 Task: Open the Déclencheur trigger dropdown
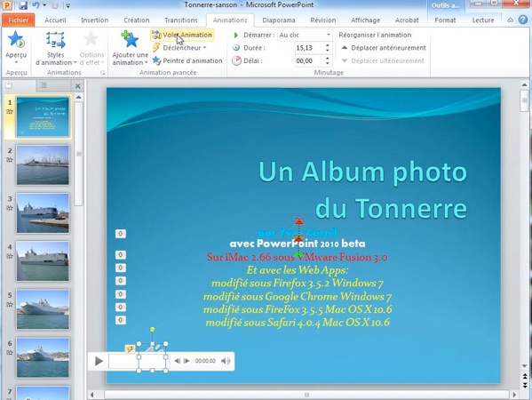coord(179,48)
